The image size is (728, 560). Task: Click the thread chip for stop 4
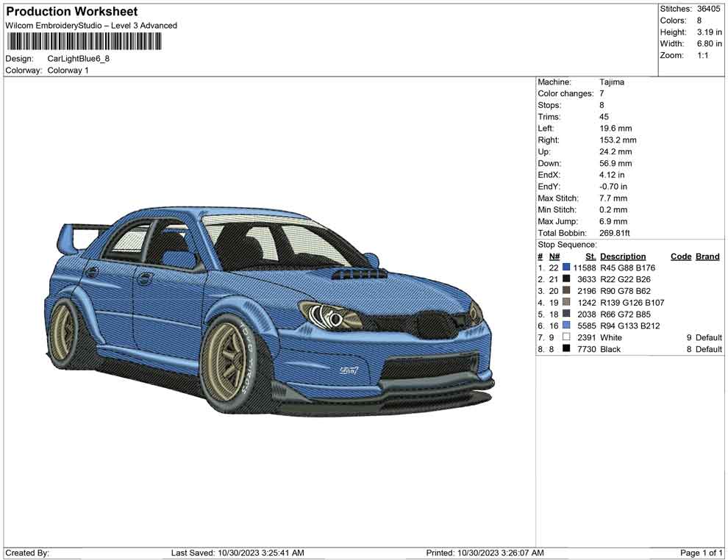(x=565, y=302)
